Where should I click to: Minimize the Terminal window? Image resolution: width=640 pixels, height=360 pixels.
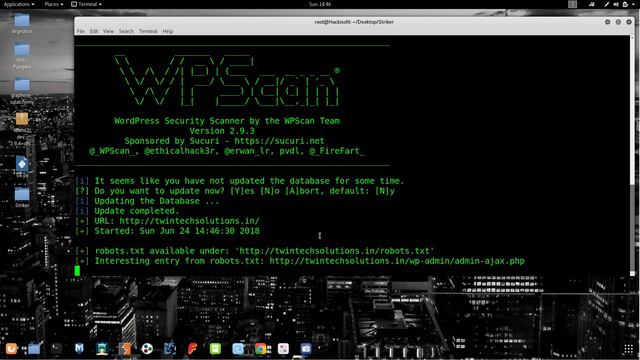(608, 22)
